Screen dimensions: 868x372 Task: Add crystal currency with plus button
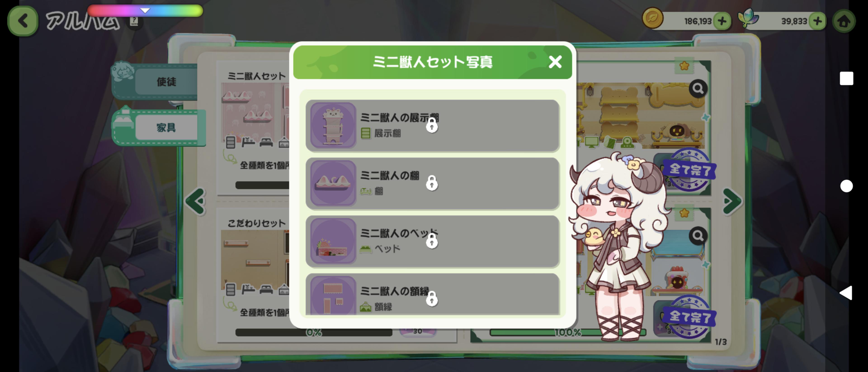point(817,21)
